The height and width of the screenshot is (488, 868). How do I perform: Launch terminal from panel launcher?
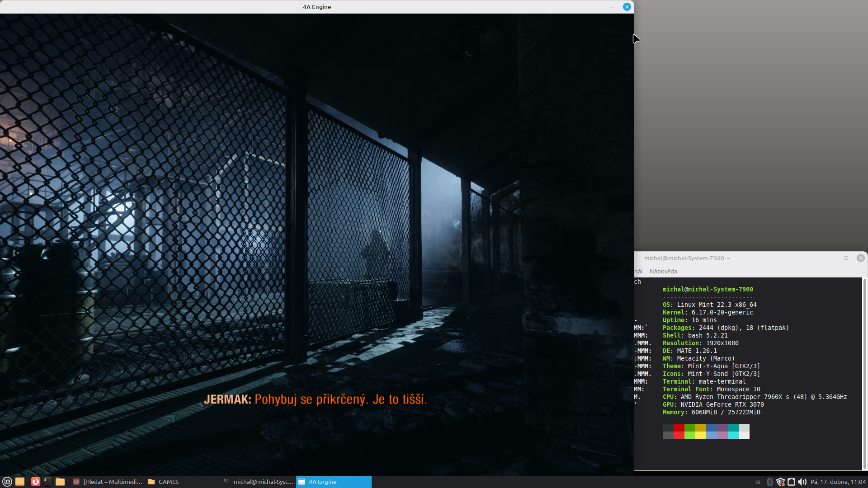coord(48,482)
